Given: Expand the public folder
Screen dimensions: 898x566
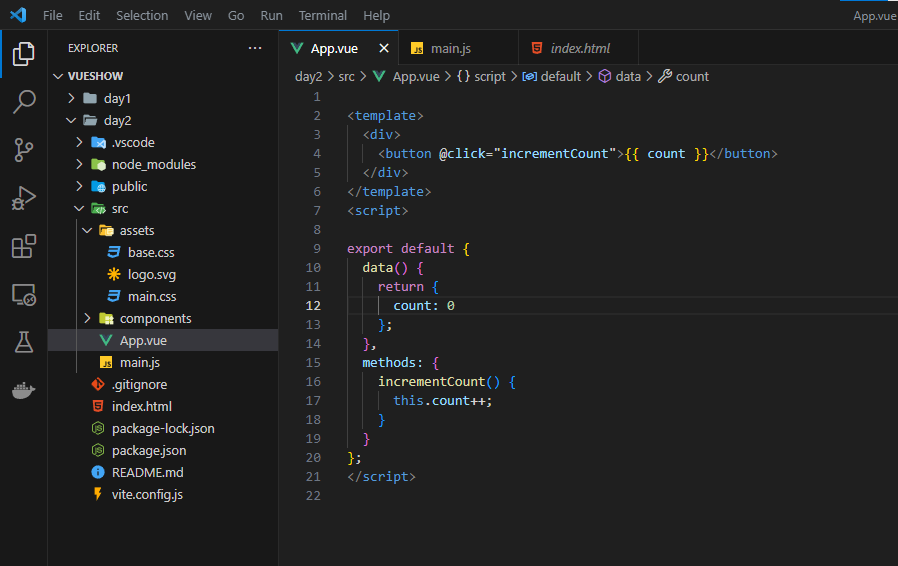Looking at the screenshot, I should [x=80, y=186].
